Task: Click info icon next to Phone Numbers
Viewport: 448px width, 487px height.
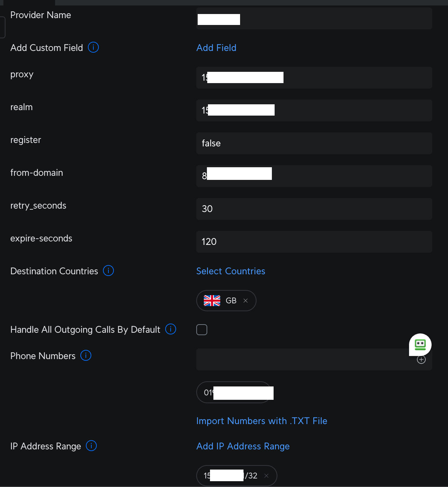Action: click(x=86, y=355)
